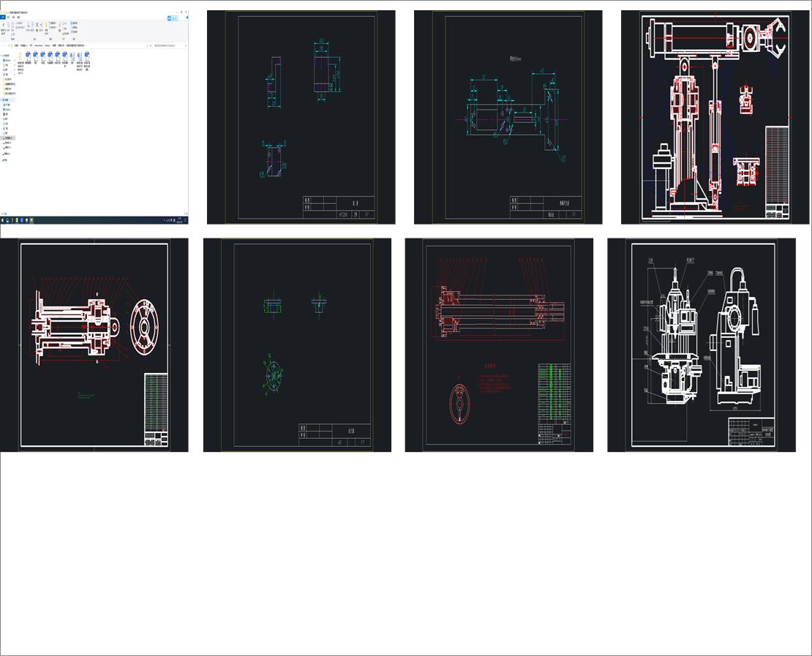Open the long red cylinder with handwheel thumbnail
Screen dimensions: 812x656
click(x=499, y=345)
